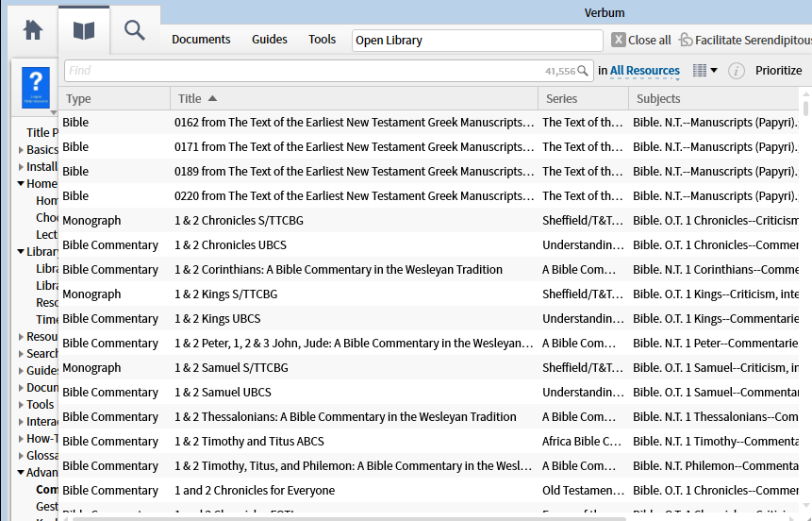Select row 0162 from The Text of Earliest
Viewport: 812px width, 521px height.
(429, 123)
